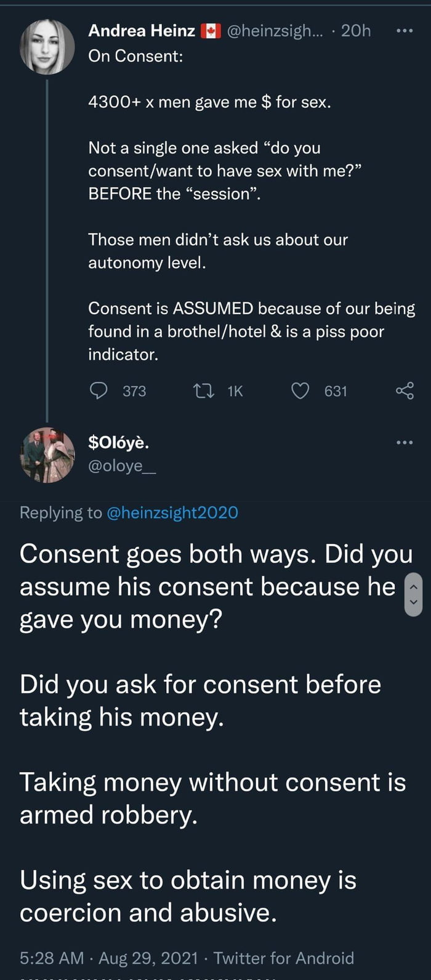The height and width of the screenshot is (980, 431).
Task: Click the Andrea Heinz display name
Action: coord(142,30)
